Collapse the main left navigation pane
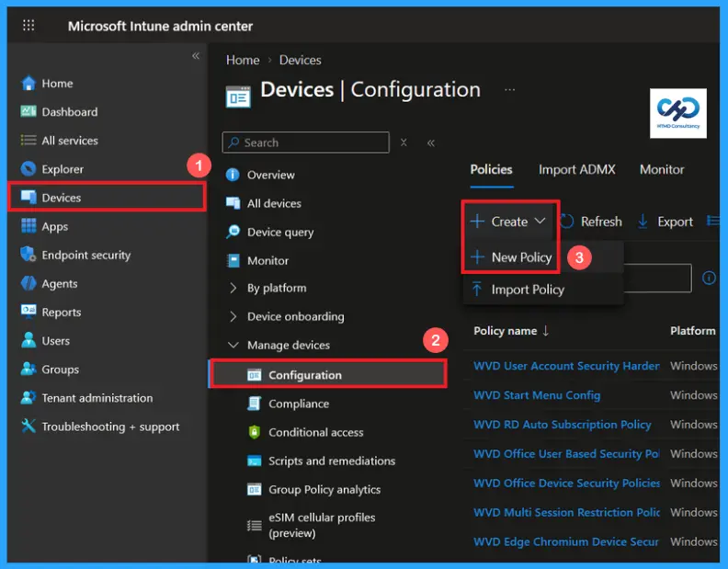The image size is (728, 569). coord(196,56)
